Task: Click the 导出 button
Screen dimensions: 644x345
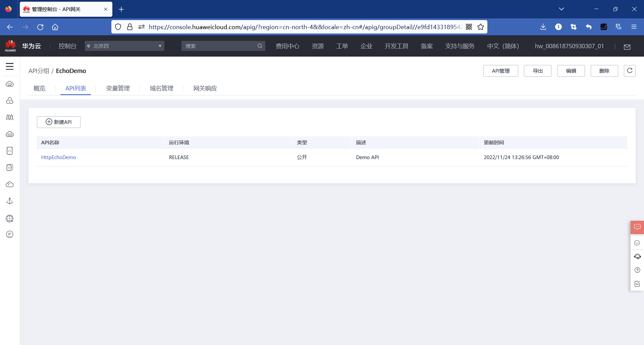Action: [x=538, y=71]
